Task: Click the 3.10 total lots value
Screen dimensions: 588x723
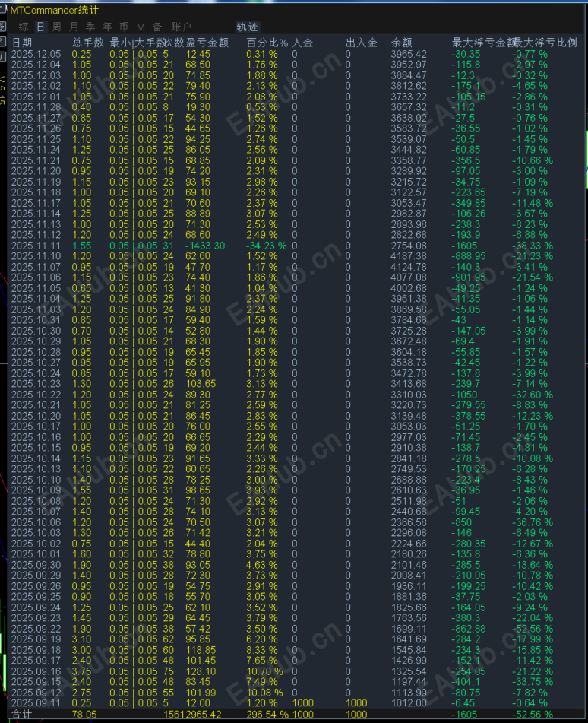Action: pyautogui.click(x=81, y=639)
